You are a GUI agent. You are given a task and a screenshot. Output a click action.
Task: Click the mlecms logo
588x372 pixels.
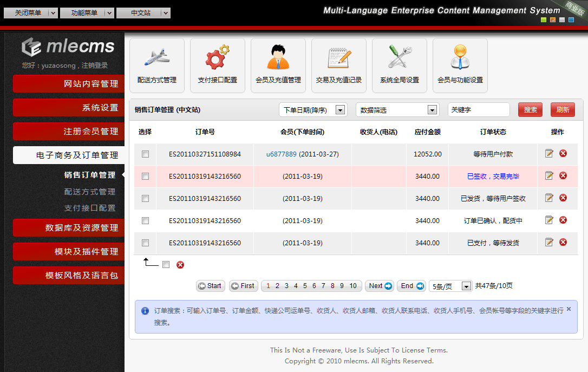click(x=68, y=47)
